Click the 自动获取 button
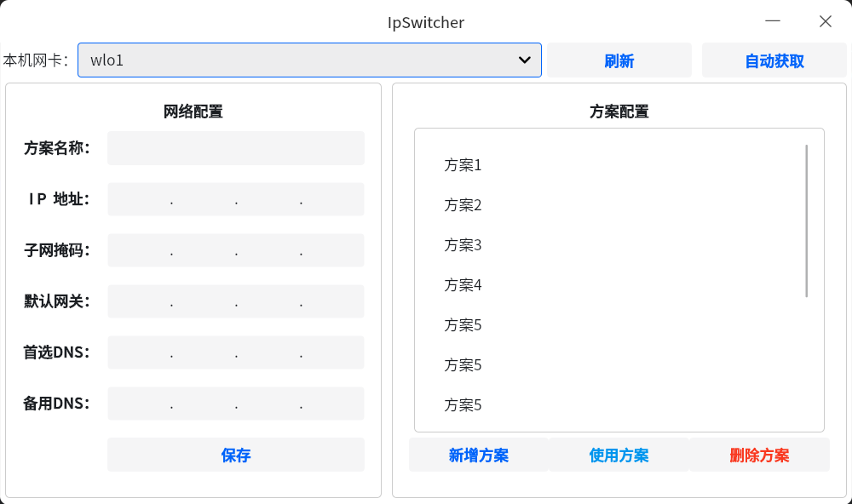The width and height of the screenshot is (852, 504). point(774,60)
